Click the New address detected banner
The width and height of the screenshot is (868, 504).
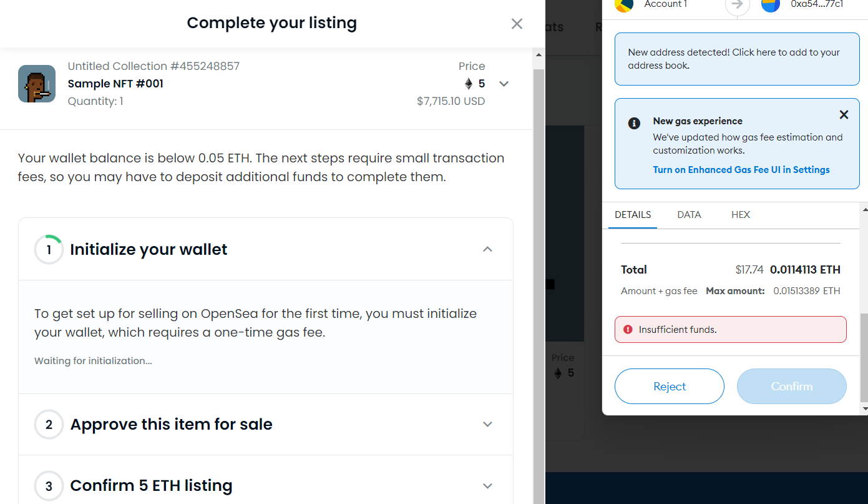click(x=737, y=59)
